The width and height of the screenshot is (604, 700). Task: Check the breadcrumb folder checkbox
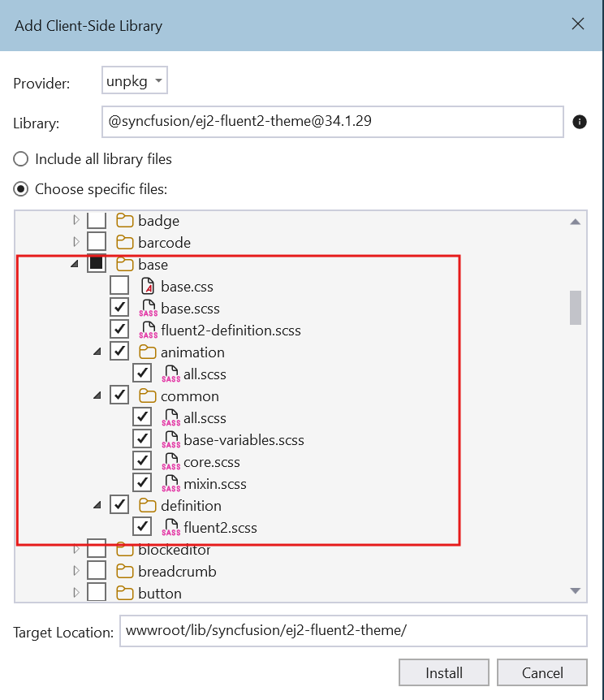[x=97, y=571]
